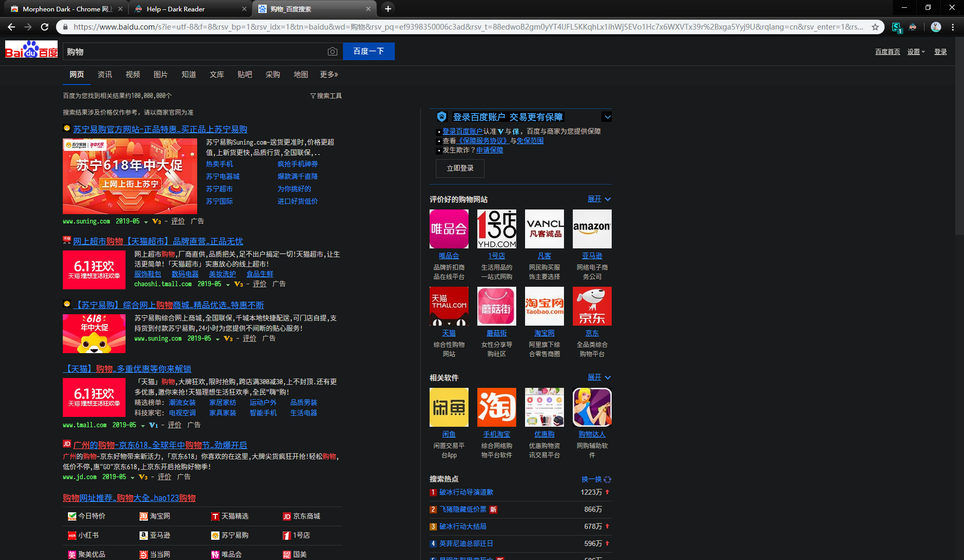The image size is (964, 560).
Task: Open 6.1狂欢 thumbnail of 天猫超市 result
Action: (94, 270)
